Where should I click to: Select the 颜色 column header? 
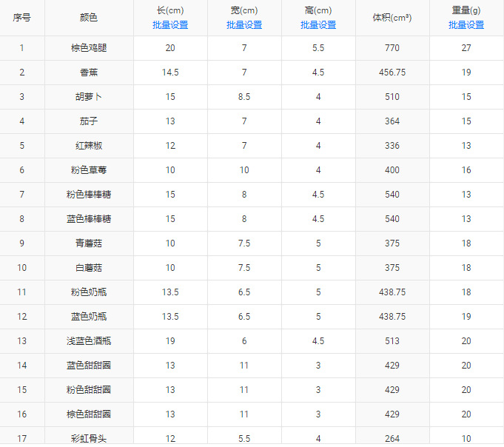(x=88, y=17)
